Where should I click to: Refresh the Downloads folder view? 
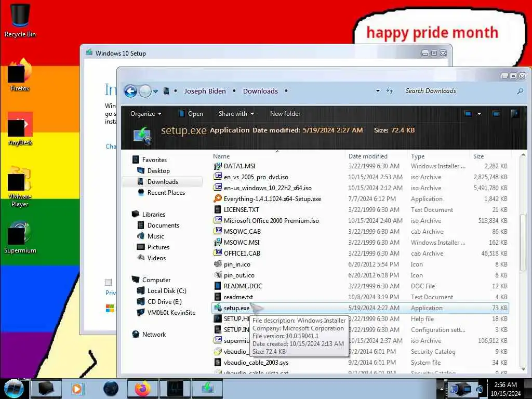390,91
